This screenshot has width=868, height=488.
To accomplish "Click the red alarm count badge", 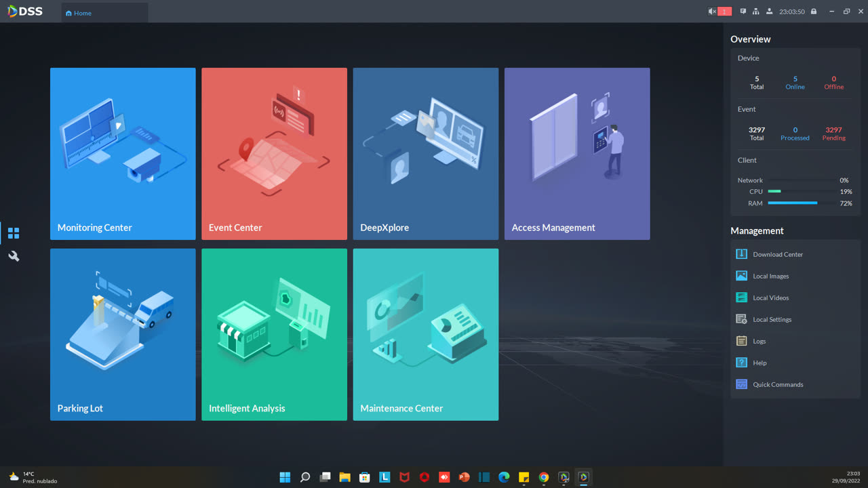I will pyautogui.click(x=725, y=12).
